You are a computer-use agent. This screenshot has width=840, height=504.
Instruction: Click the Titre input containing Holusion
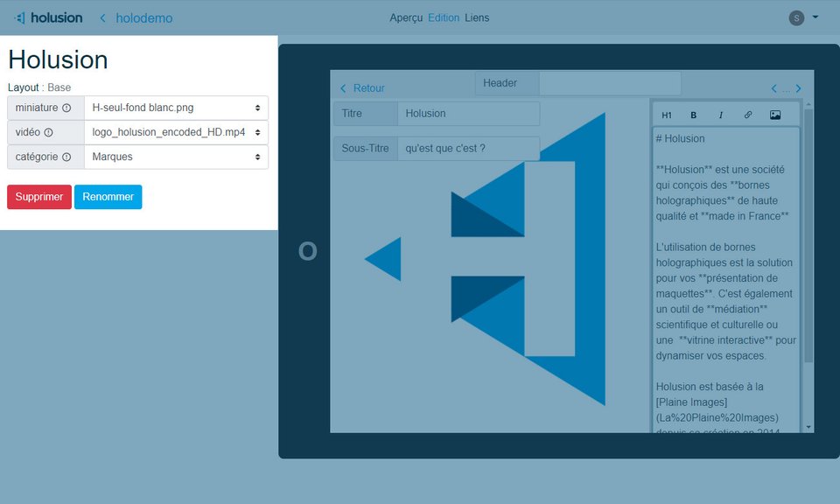(x=468, y=114)
